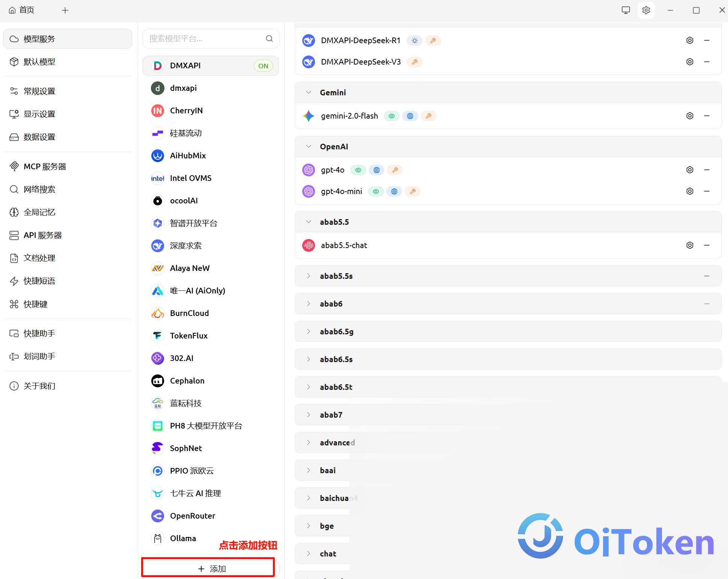Open gemini-2.0-flash model settings gear
Image resolution: width=728 pixels, height=579 pixels.
click(x=690, y=116)
